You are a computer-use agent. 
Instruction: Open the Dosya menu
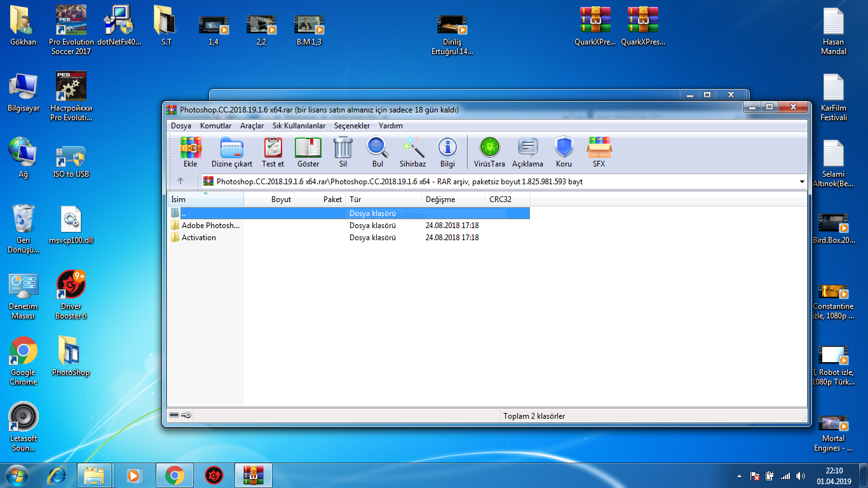[181, 126]
